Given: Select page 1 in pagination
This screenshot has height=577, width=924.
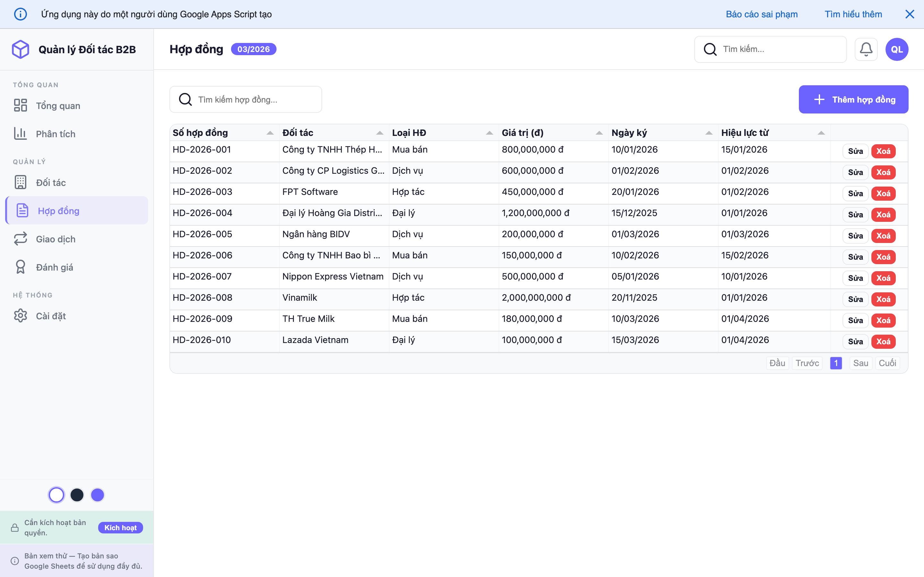Looking at the screenshot, I should (x=836, y=363).
